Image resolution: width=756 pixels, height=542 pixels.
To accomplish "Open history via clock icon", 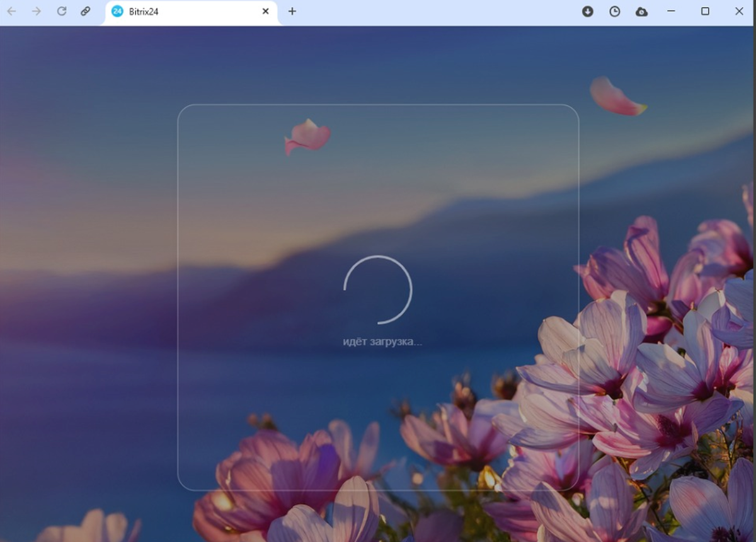I will pyautogui.click(x=615, y=11).
